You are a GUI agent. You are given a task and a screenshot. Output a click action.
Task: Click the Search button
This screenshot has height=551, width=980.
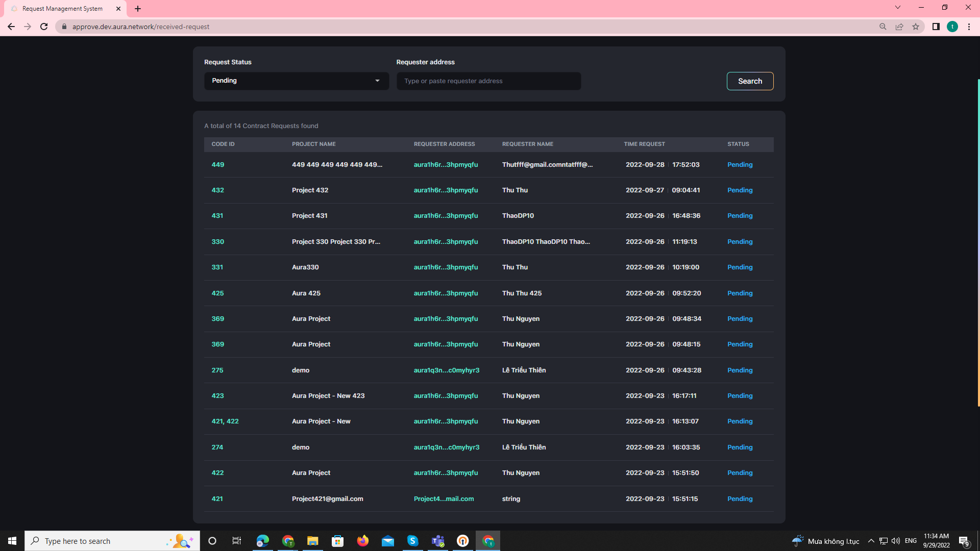click(x=750, y=81)
